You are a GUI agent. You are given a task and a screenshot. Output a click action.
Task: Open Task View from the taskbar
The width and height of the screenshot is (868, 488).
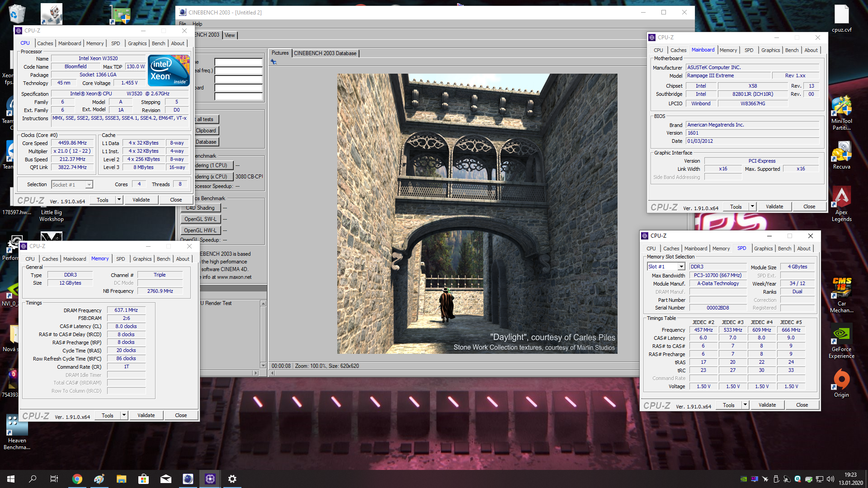54,479
